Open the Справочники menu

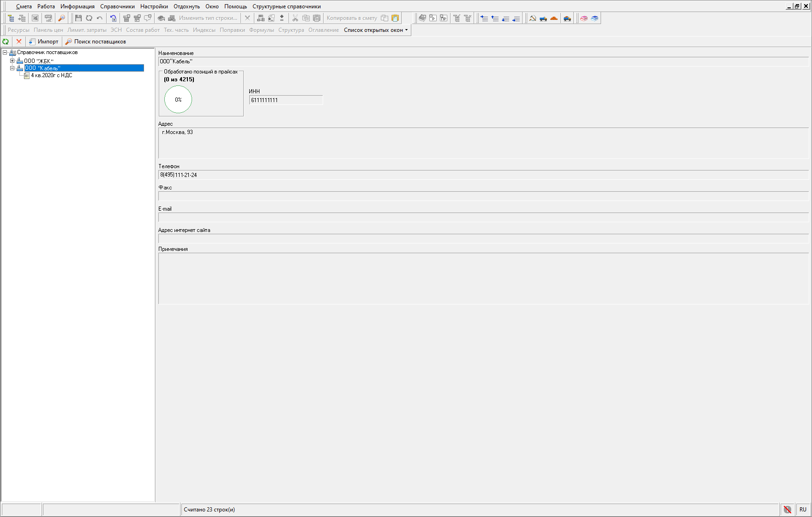[x=117, y=6]
